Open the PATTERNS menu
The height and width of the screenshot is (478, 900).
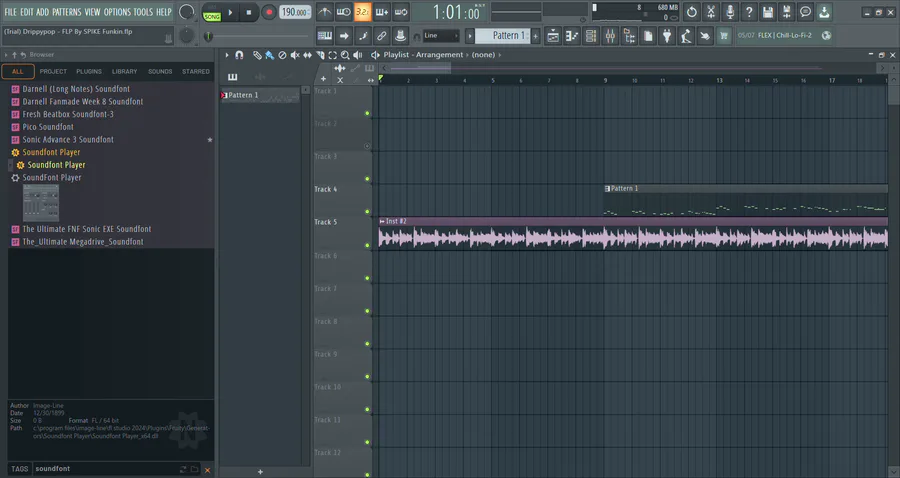click(x=67, y=11)
